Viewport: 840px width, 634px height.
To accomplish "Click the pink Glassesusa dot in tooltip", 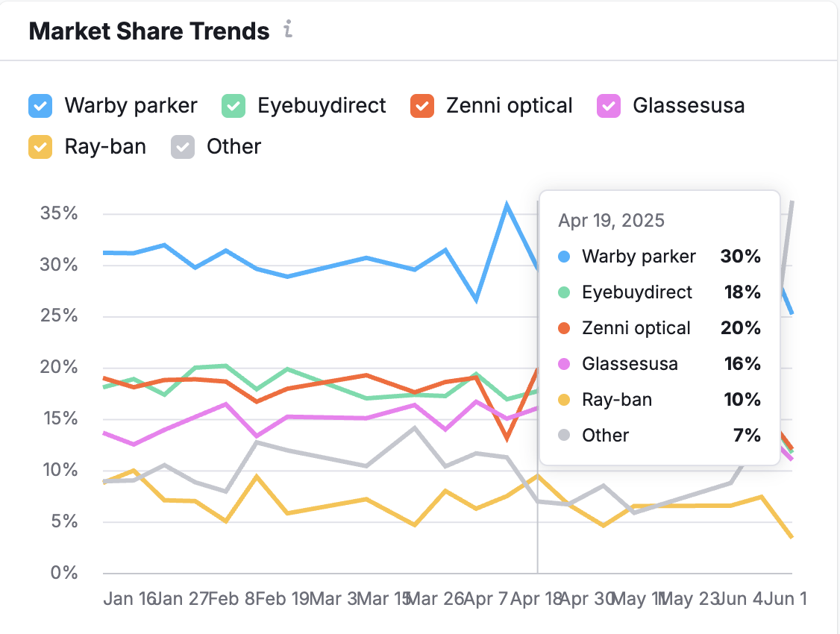I will (x=564, y=363).
